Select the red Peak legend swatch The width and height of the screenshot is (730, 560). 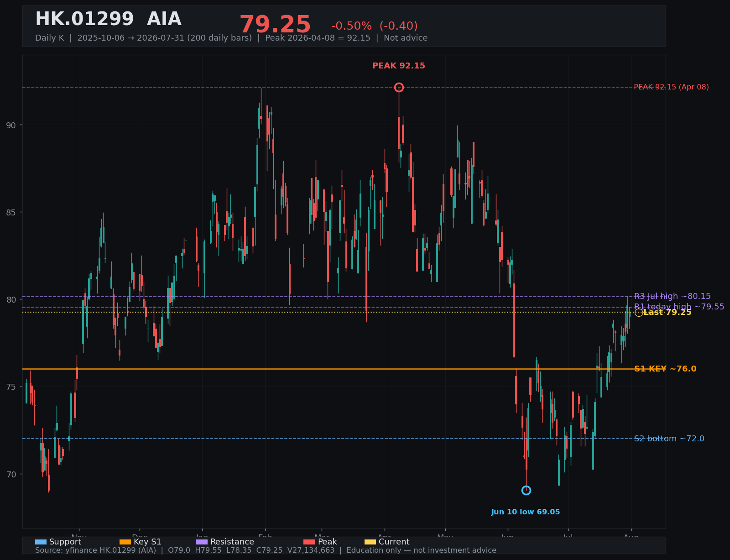[x=309, y=542]
